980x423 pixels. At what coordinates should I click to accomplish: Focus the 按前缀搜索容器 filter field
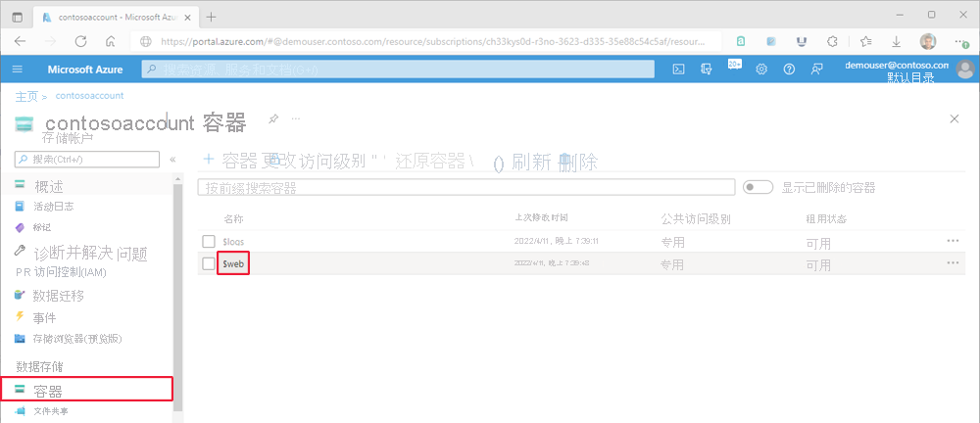click(466, 187)
